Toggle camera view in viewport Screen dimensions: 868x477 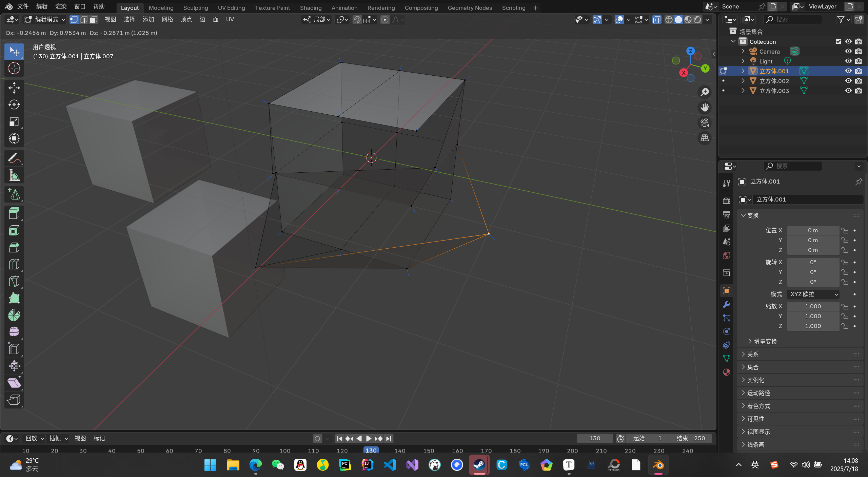pyautogui.click(x=705, y=123)
